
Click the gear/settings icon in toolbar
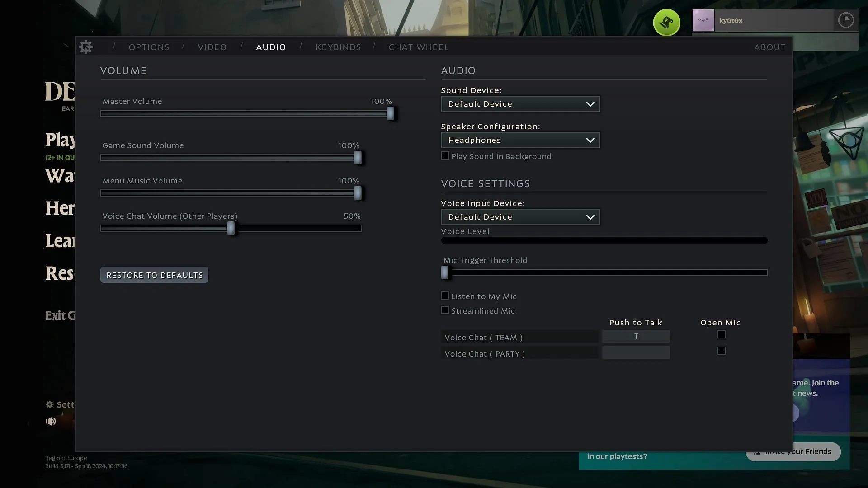(86, 47)
